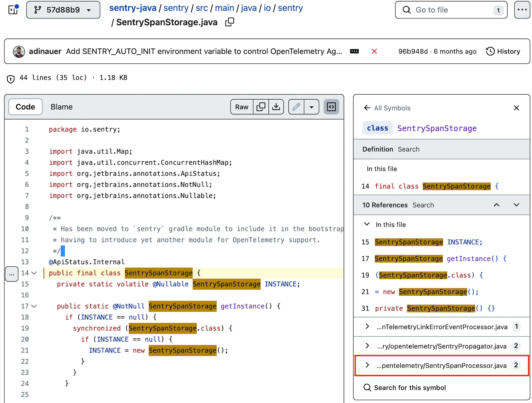Copy file path using the copy icon
The width and height of the screenshot is (532, 403).
[x=230, y=22]
